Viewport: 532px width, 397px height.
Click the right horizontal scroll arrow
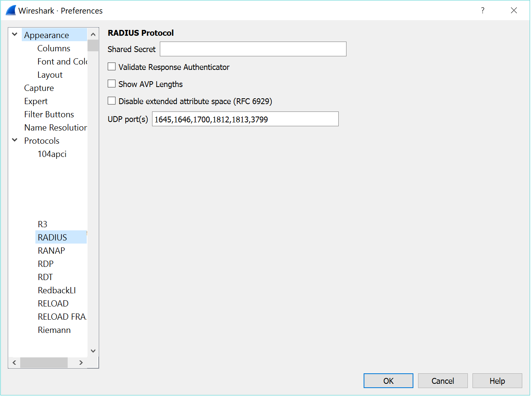tap(81, 363)
